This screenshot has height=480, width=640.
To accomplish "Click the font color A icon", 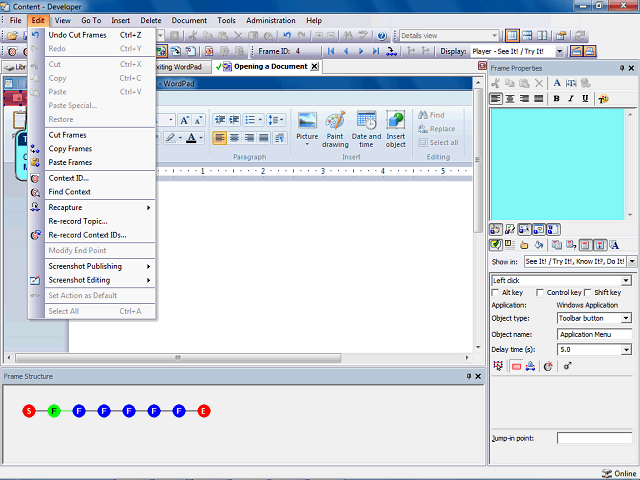I will tap(193, 138).
